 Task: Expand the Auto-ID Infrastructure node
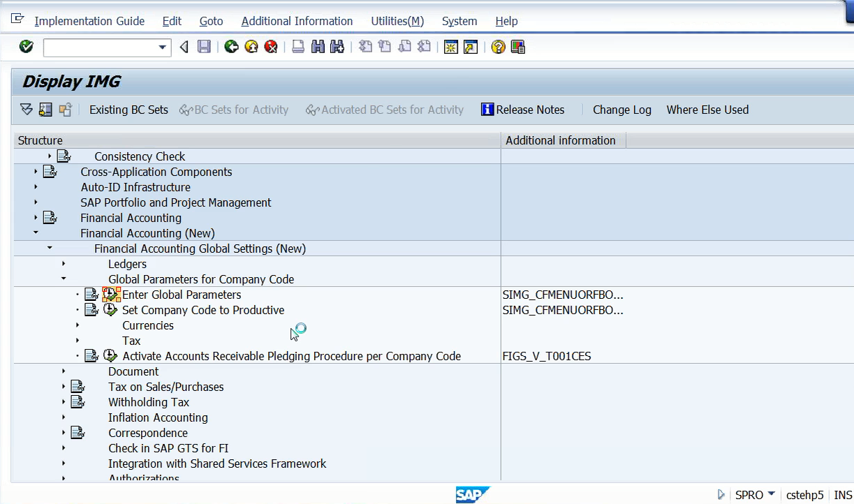36,187
